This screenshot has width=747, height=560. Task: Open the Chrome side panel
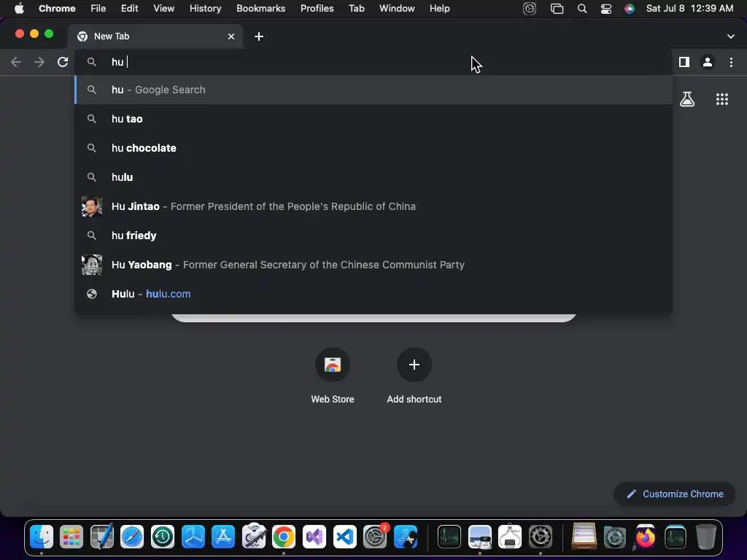(x=684, y=62)
